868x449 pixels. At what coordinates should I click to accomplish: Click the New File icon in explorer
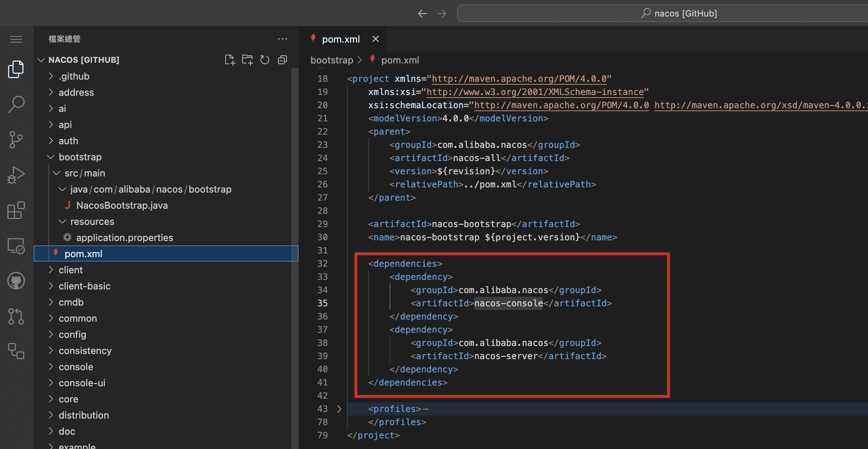230,60
